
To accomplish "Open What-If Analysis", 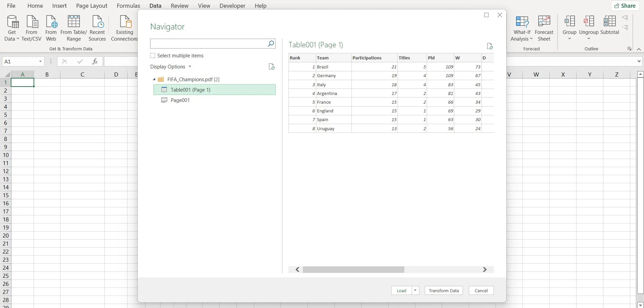I will (522, 29).
